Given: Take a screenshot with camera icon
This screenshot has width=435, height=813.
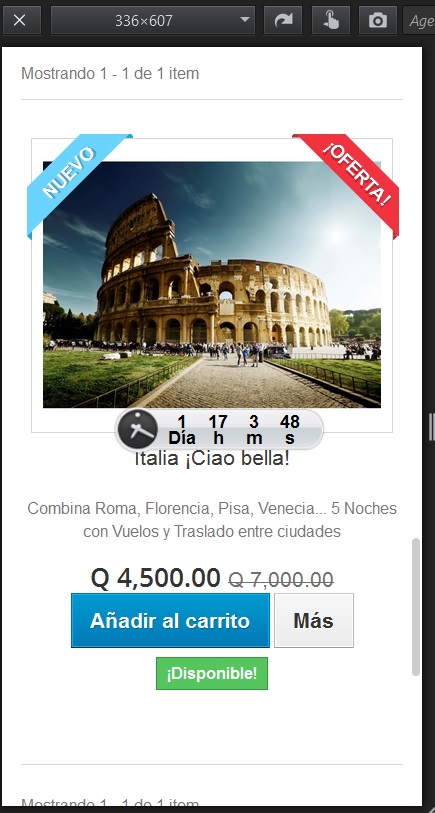Looking at the screenshot, I should pos(378,21).
